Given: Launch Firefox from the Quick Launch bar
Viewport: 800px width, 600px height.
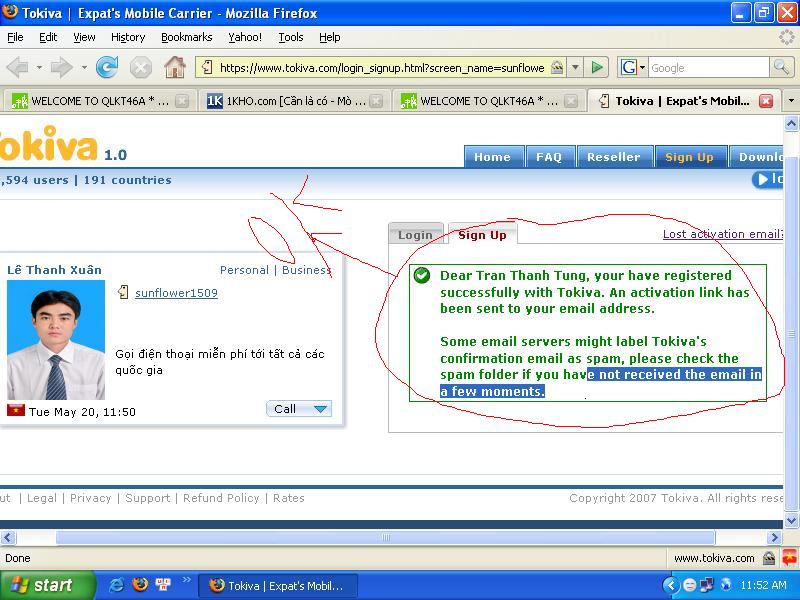Looking at the screenshot, I should pos(139,585).
